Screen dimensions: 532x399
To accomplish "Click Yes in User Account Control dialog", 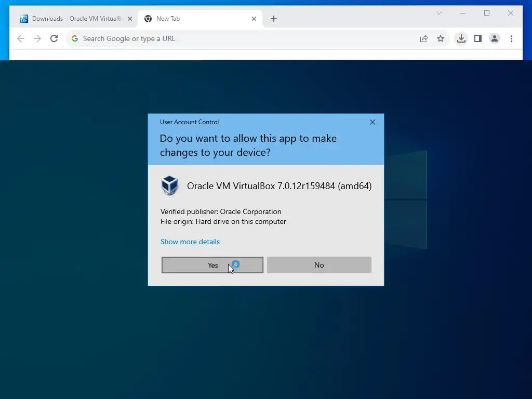I will click(212, 265).
